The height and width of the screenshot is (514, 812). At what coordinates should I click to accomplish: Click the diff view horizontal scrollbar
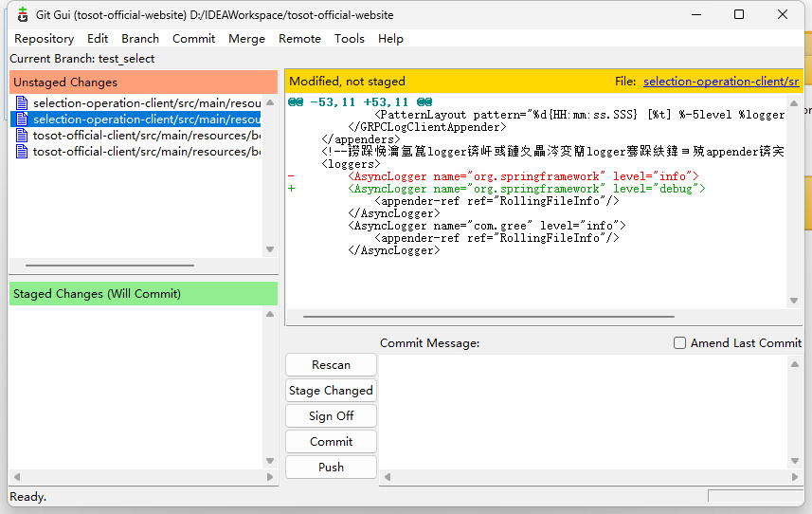pos(488,317)
